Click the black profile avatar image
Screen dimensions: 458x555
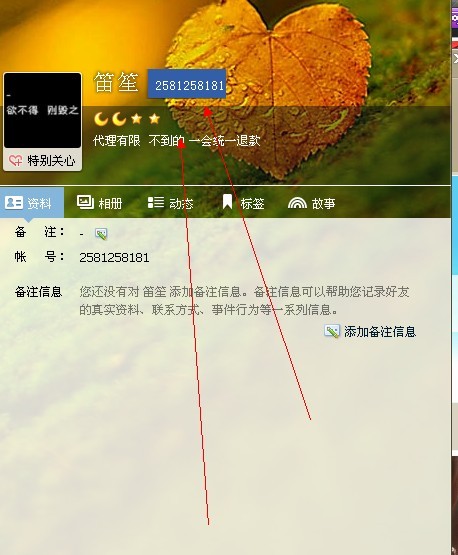point(42,110)
